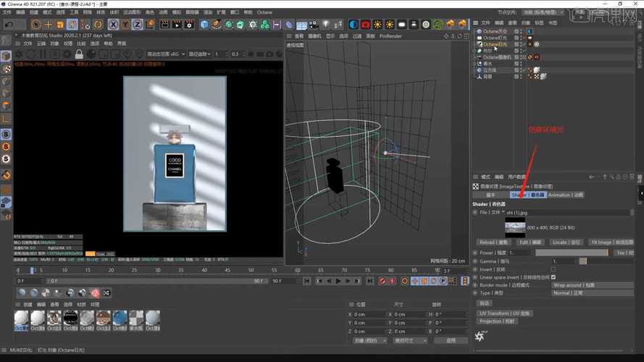
Task: Click the first yellow Octane sun icon
Action: [377, 25]
